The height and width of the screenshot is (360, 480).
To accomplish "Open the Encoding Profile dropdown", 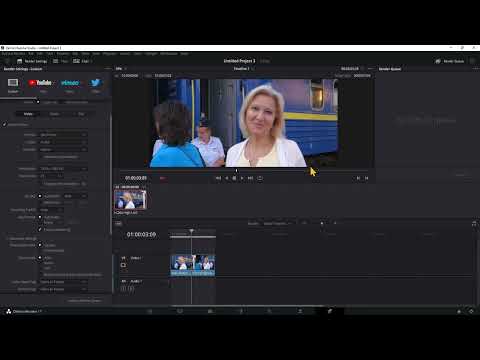I will [x=51, y=210].
